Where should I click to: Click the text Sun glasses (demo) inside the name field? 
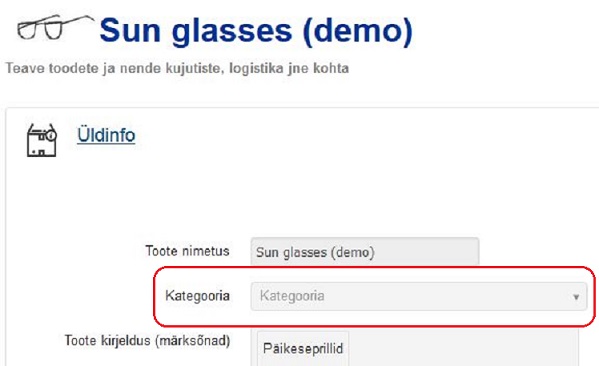click(x=315, y=252)
